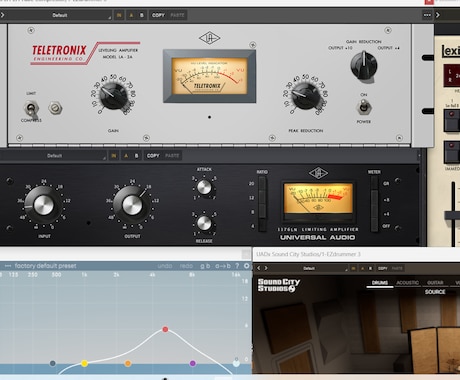
Task: Select the red EQ band node
Action: (x=165, y=329)
